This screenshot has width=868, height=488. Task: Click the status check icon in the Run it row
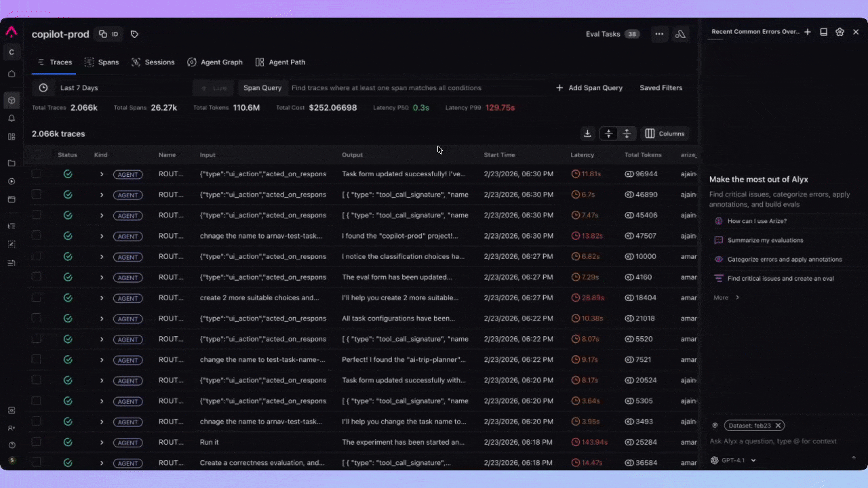pos(68,443)
